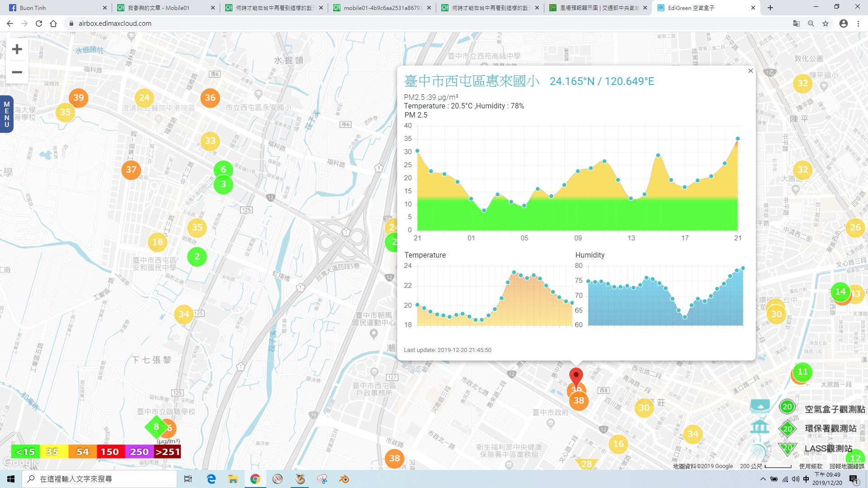Open a new browser tab
Image resolution: width=868 pixels, height=488 pixels.
770,8
